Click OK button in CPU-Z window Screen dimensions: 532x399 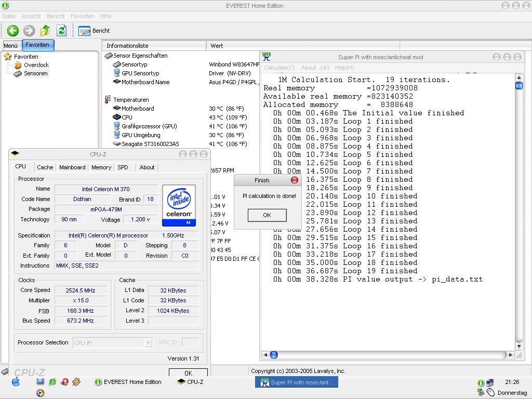point(188,373)
